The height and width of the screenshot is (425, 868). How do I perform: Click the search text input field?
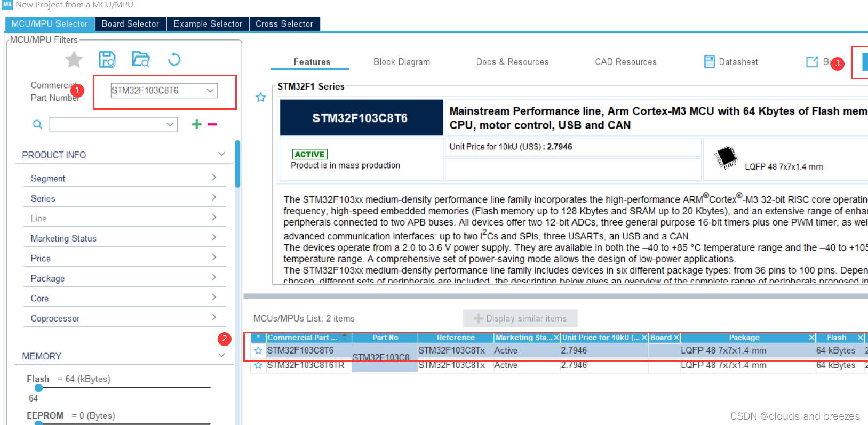coord(108,124)
